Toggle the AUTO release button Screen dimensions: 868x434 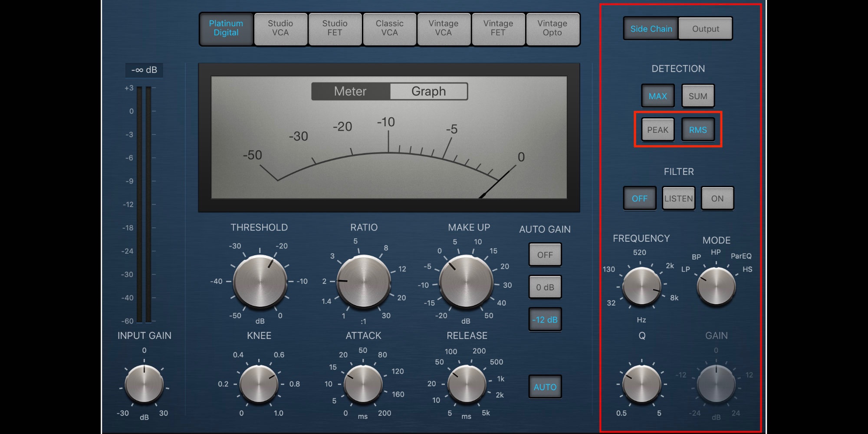(x=545, y=387)
